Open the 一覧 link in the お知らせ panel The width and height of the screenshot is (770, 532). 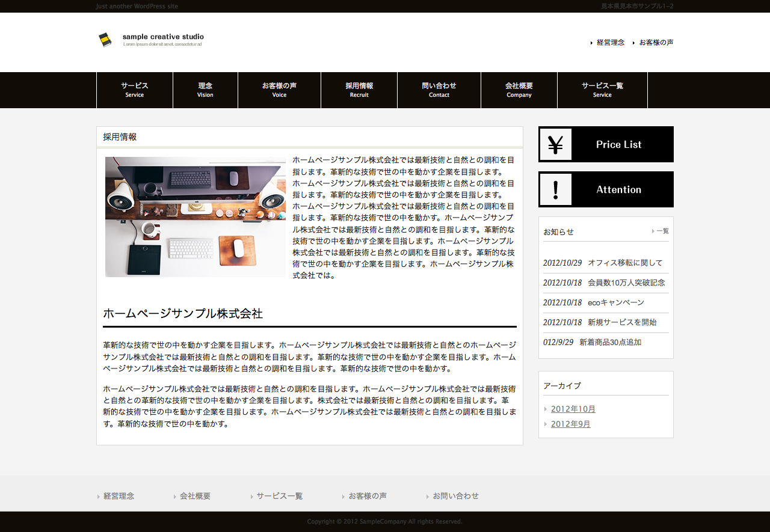click(662, 231)
